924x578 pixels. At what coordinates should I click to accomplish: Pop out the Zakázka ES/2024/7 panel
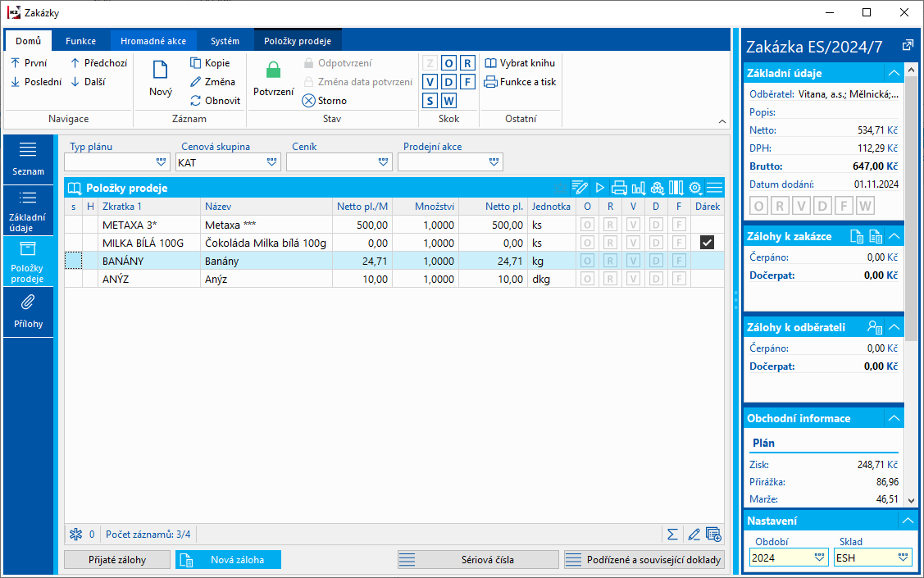[x=908, y=45]
